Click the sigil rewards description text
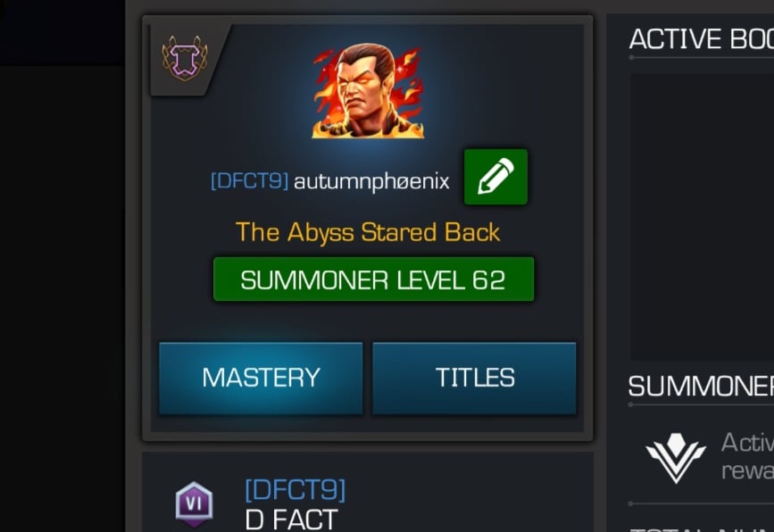The image size is (774, 532). pyautogui.click(x=747, y=456)
